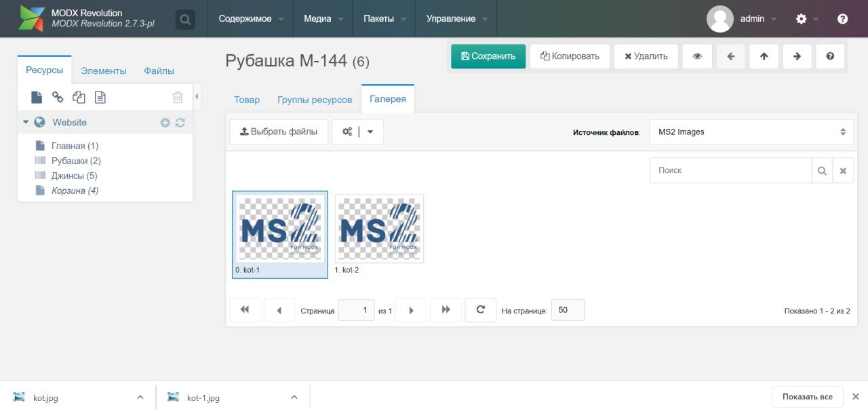The image size is (868, 413).
Task: Create a new weblink resource icon
Action: 58,98
